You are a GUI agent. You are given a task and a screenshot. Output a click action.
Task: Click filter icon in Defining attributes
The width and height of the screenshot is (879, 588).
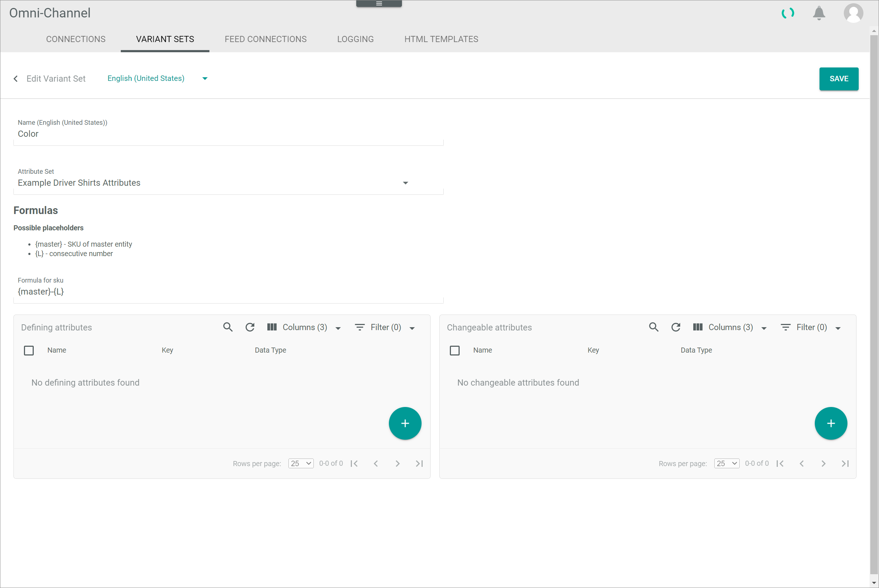(360, 328)
